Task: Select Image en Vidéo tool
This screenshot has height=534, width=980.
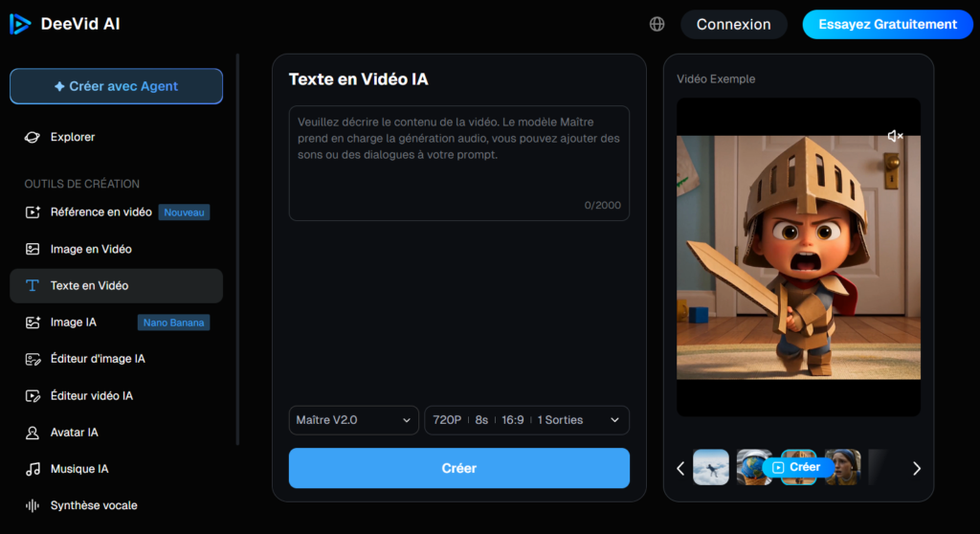Action: (x=116, y=249)
